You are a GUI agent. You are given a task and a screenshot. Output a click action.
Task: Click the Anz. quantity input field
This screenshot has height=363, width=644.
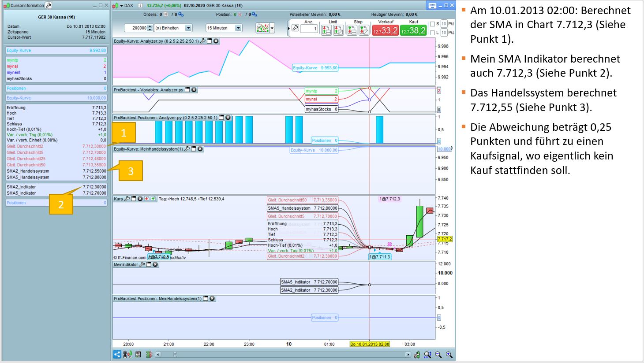coord(309,29)
